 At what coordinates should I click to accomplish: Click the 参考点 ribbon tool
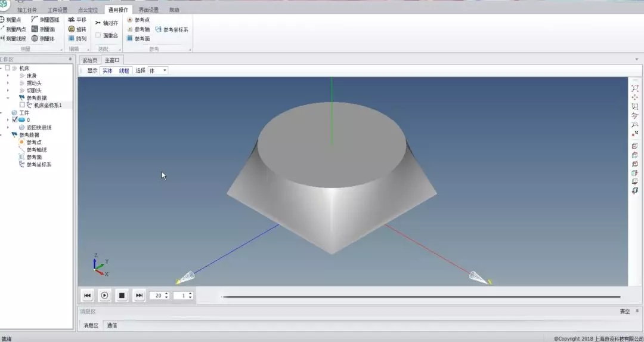[138, 20]
